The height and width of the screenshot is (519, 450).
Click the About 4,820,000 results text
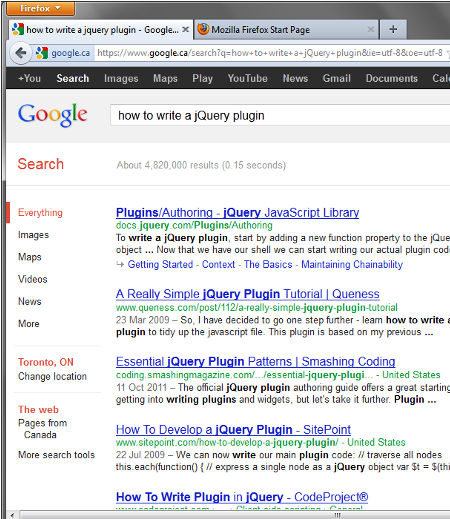(201, 165)
